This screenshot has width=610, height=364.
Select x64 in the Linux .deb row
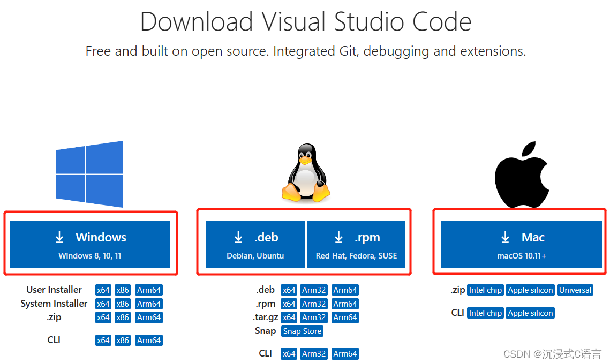[289, 290]
